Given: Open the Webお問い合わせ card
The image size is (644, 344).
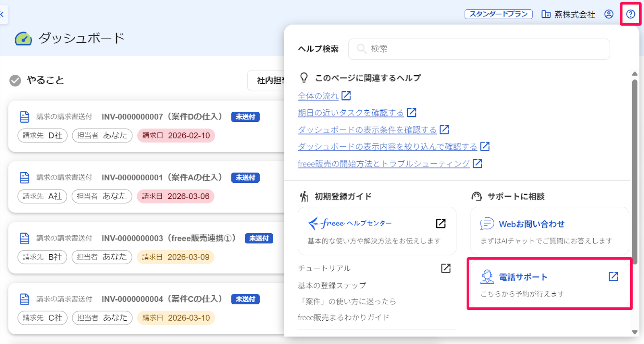Looking at the screenshot, I should pos(549,231).
